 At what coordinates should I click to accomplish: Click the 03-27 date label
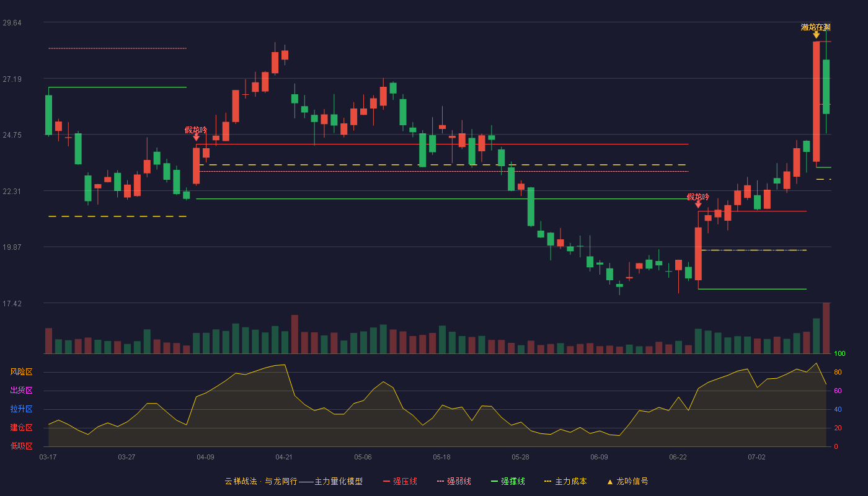(126, 457)
